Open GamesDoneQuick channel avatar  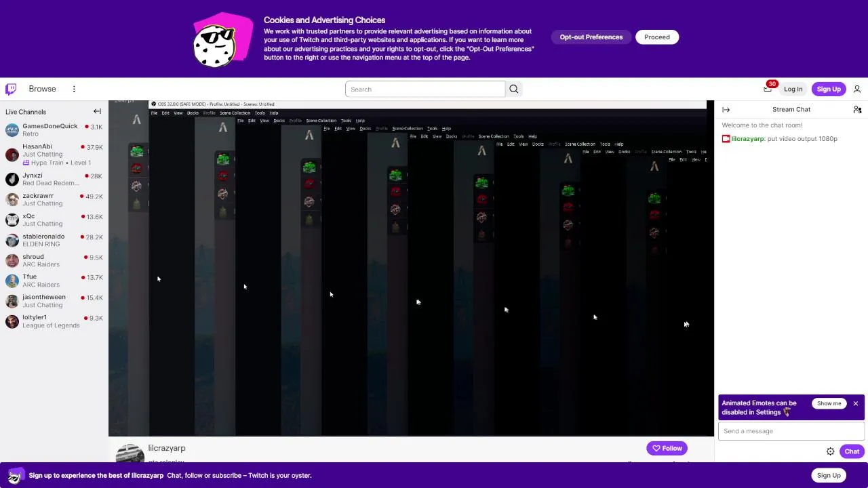pyautogui.click(x=12, y=130)
